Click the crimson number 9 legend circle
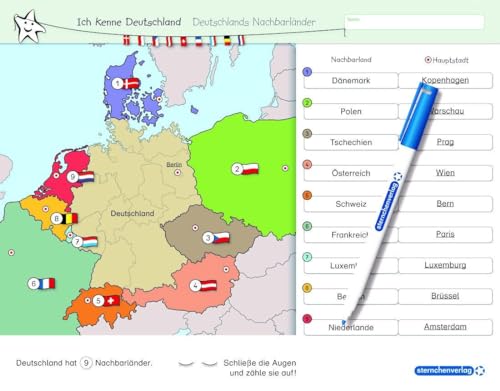Viewport: 500px width, 391px height. [307, 319]
